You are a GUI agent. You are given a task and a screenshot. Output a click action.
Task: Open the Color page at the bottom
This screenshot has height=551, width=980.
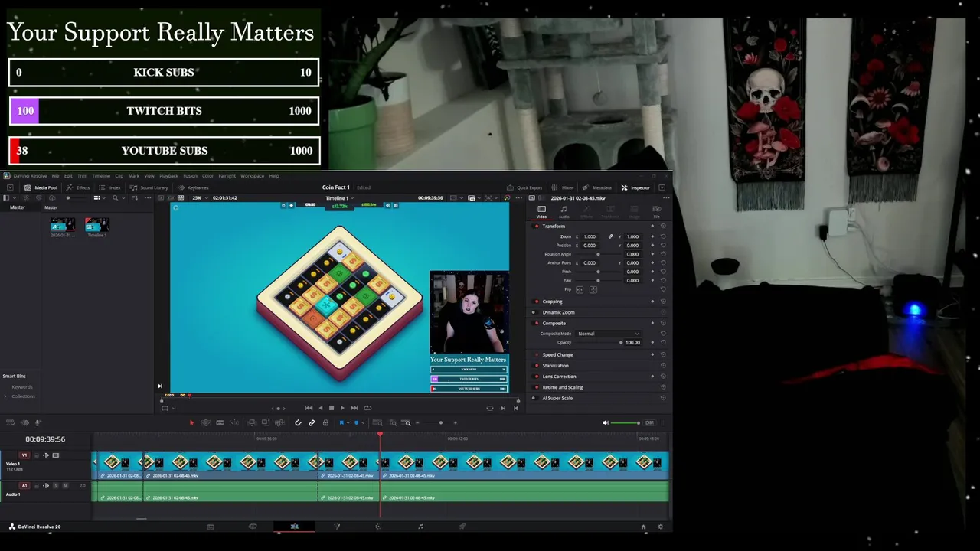tap(378, 527)
